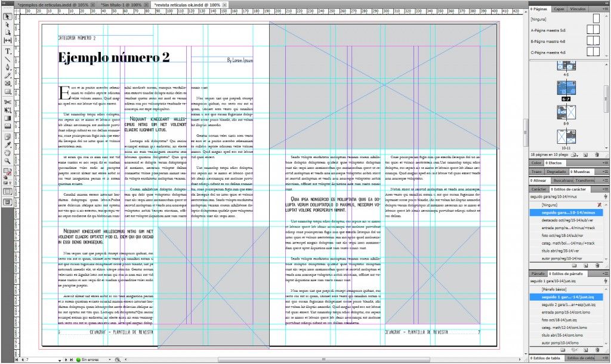Click the fill and stroke color box

click(x=7, y=172)
